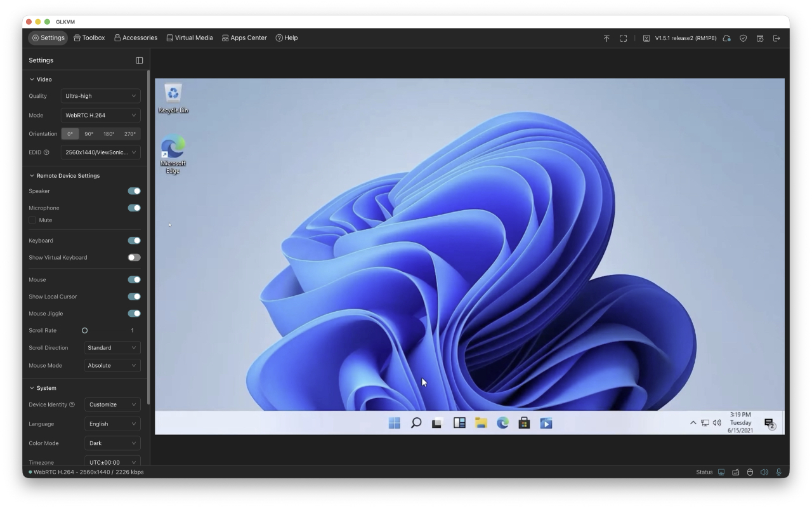Screen dimensions: 812x508
Task: Set orientation to 90° button
Action: 89,134
